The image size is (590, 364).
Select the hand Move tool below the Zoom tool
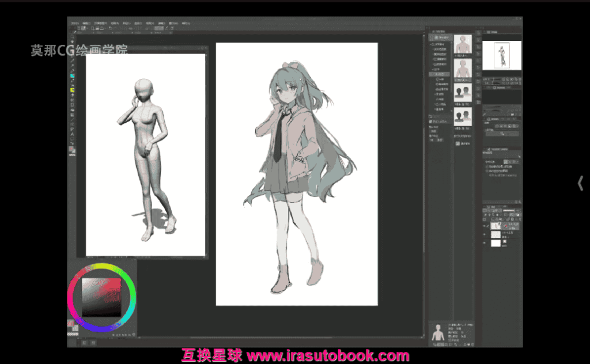click(72, 41)
